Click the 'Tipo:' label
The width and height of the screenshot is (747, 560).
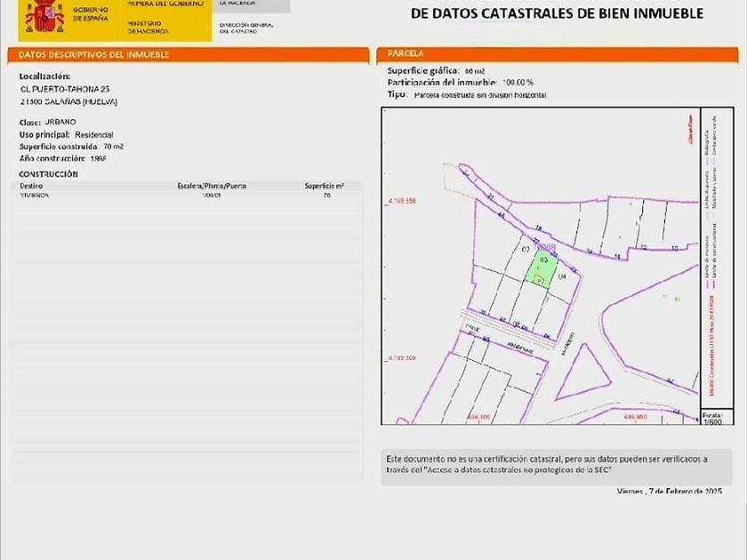pos(398,94)
